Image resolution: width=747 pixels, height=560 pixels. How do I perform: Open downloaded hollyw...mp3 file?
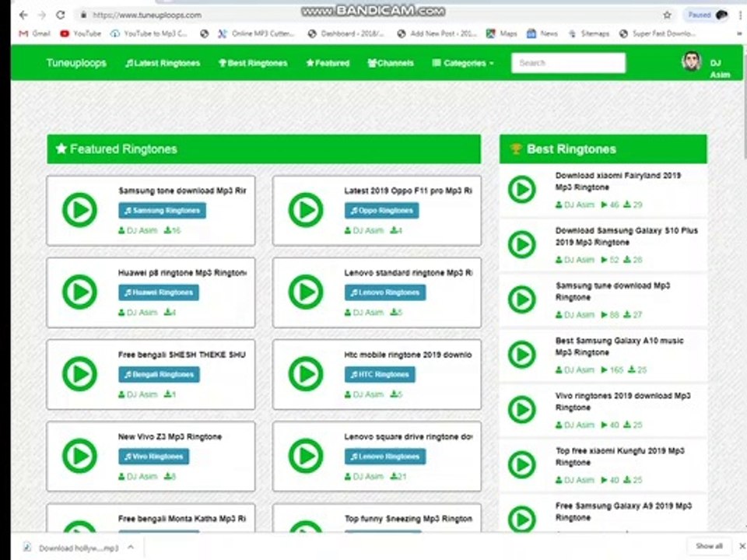[x=72, y=548]
